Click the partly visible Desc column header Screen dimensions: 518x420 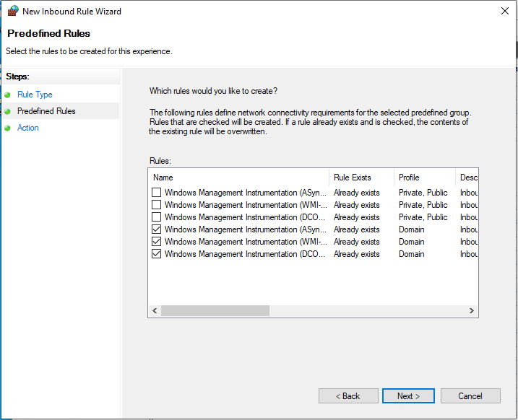click(467, 178)
